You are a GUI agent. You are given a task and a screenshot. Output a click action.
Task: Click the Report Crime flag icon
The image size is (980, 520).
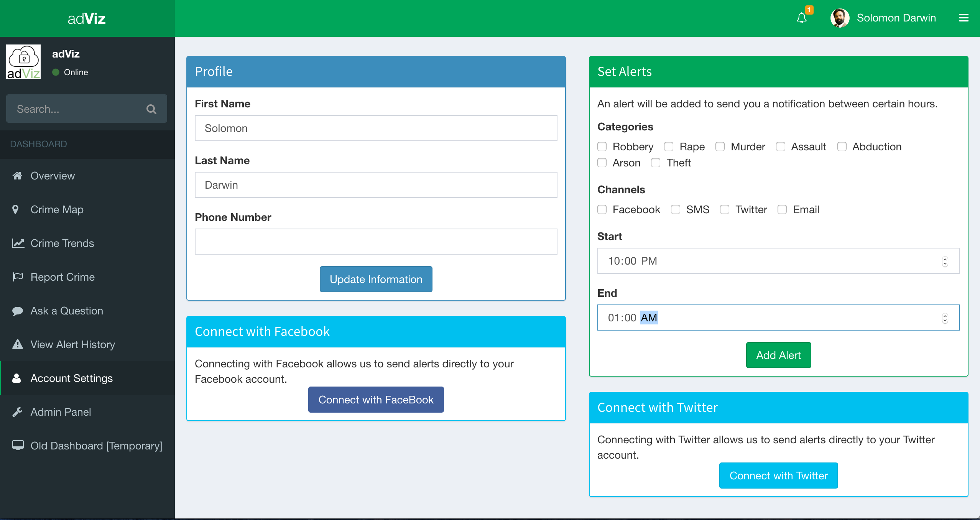coord(18,277)
